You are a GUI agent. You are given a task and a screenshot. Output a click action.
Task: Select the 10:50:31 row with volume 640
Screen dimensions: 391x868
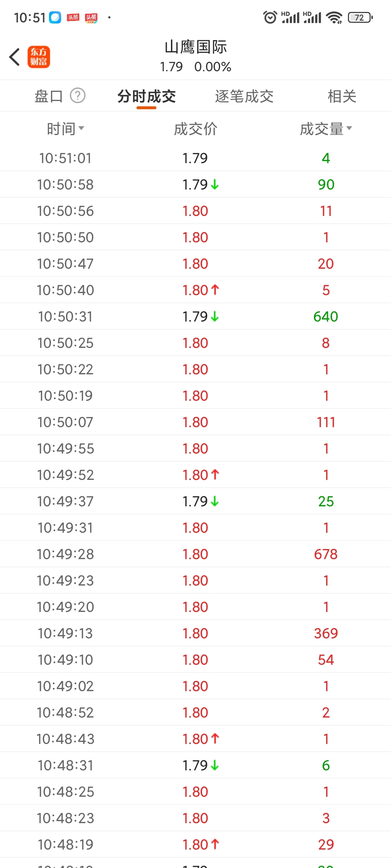coord(195,316)
